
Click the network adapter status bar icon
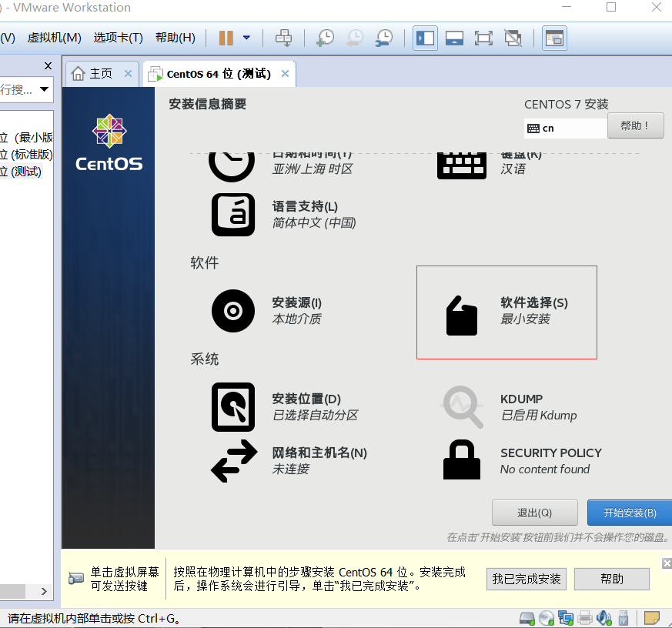pos(565,618)
